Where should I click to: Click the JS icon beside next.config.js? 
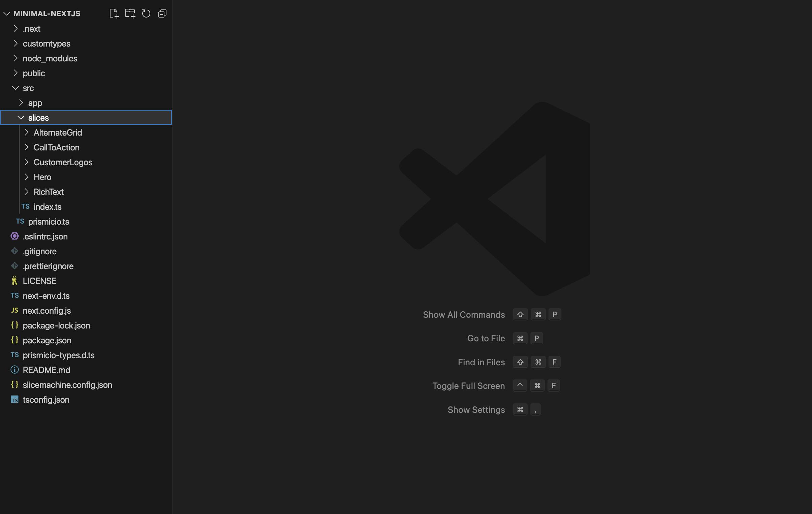[x=14, y=311]
